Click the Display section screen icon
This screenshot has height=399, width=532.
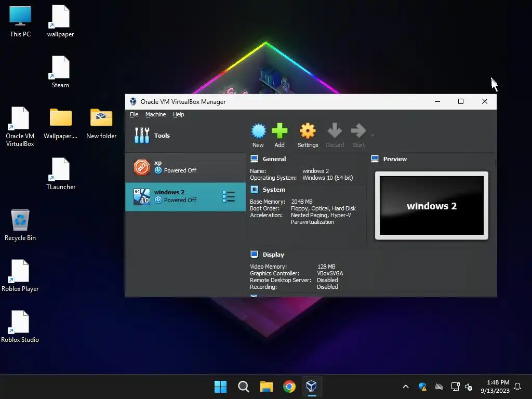(254, 254)
